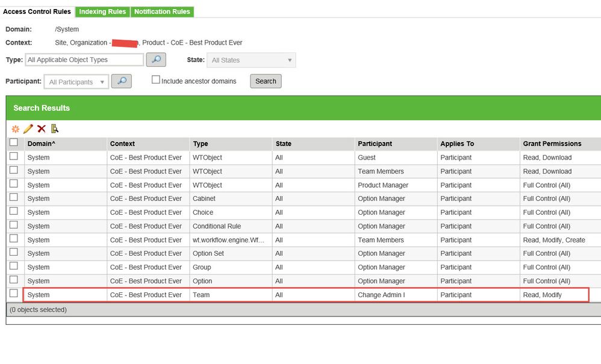Viewport: 601px width, 364px height.
Task: Expand the Participant dropdown showing All Participants
Action: [x=76, y=82]
